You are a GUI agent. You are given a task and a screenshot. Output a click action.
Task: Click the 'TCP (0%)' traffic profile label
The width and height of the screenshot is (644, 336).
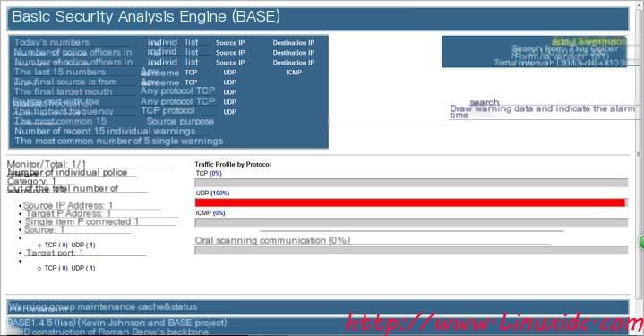click(x=209, y=173)
